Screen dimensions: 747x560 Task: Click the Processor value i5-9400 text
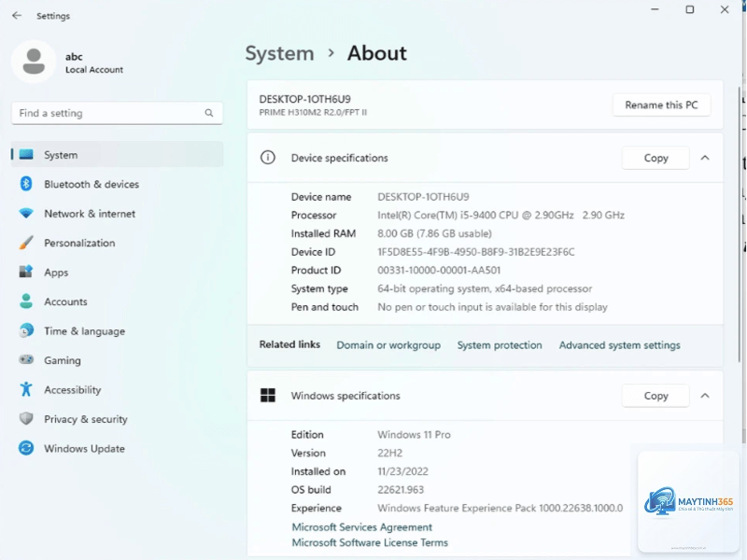(500, 216)
